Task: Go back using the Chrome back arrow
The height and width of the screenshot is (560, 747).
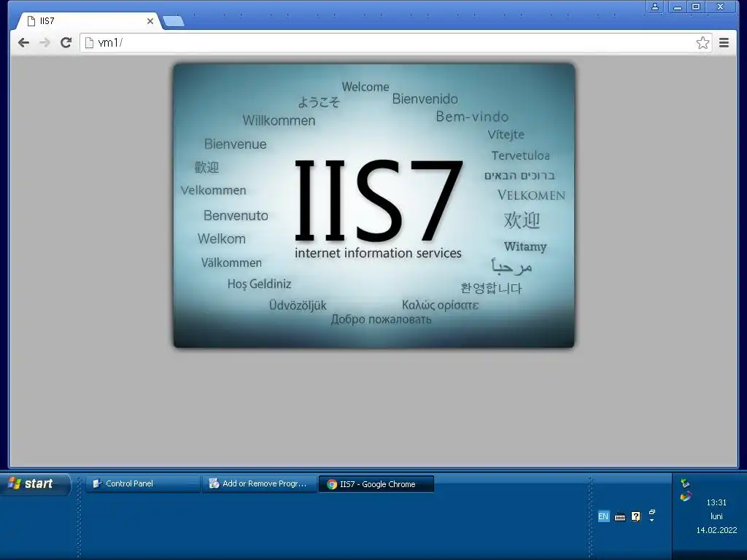Action: coord(23,43)
